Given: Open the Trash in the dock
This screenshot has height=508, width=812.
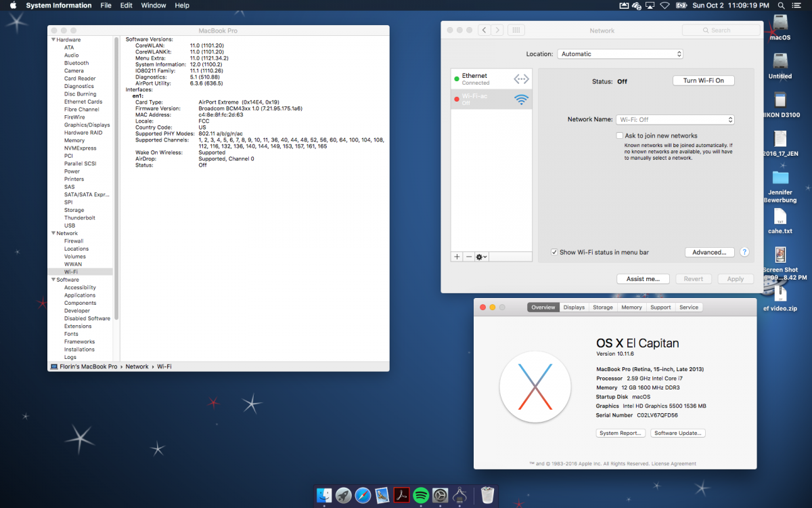Looking at the screenshot, I should coord(487,495).
